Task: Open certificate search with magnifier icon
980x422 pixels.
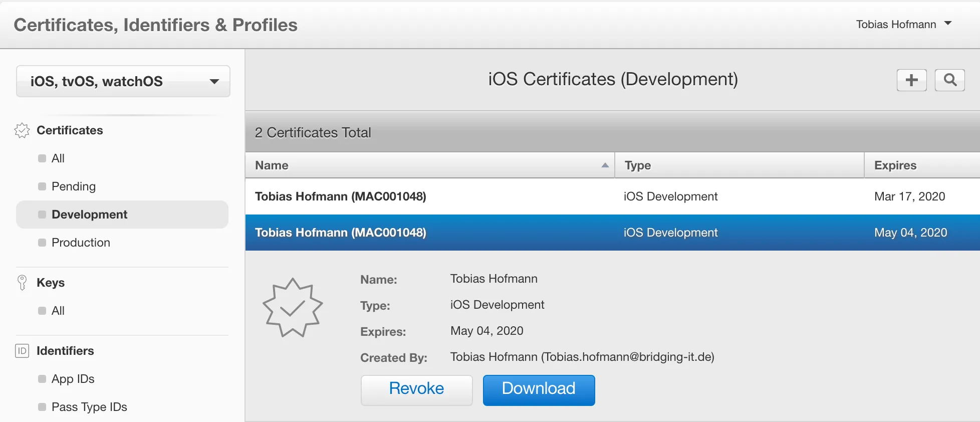Action: [949, 80]
